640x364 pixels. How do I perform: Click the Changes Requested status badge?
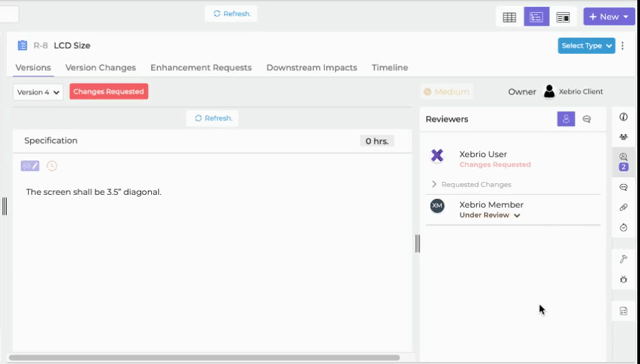[x=109, y=91]
